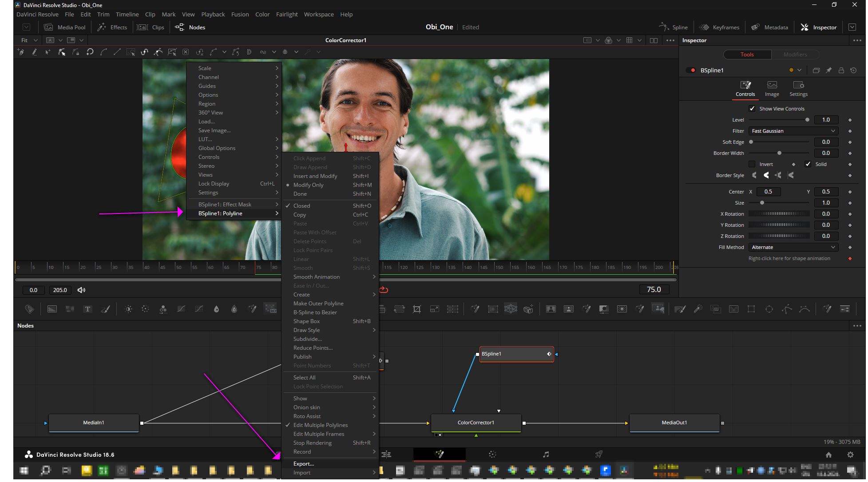This screenshot has width=868, height=482.
Task: Adjust the Size slider
Action: [779, 203]
